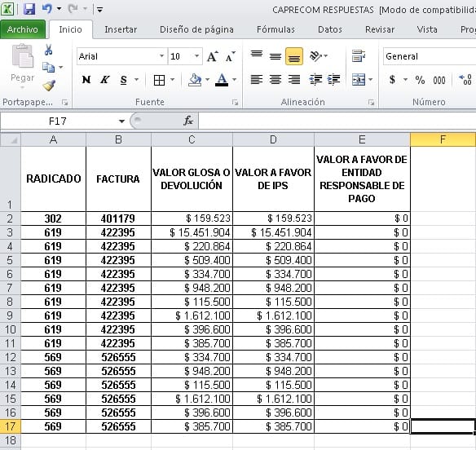Click the Pegar paste button
The width and height of the screenshot is (476, 450).
point(22,67)
